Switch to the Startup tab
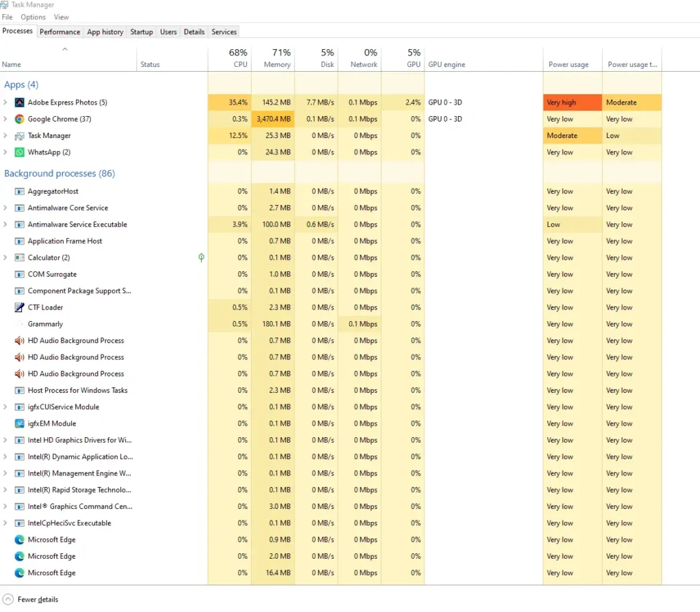Image resolution: width=700 pixels, height=612 pixels. (x=142, y=31)
